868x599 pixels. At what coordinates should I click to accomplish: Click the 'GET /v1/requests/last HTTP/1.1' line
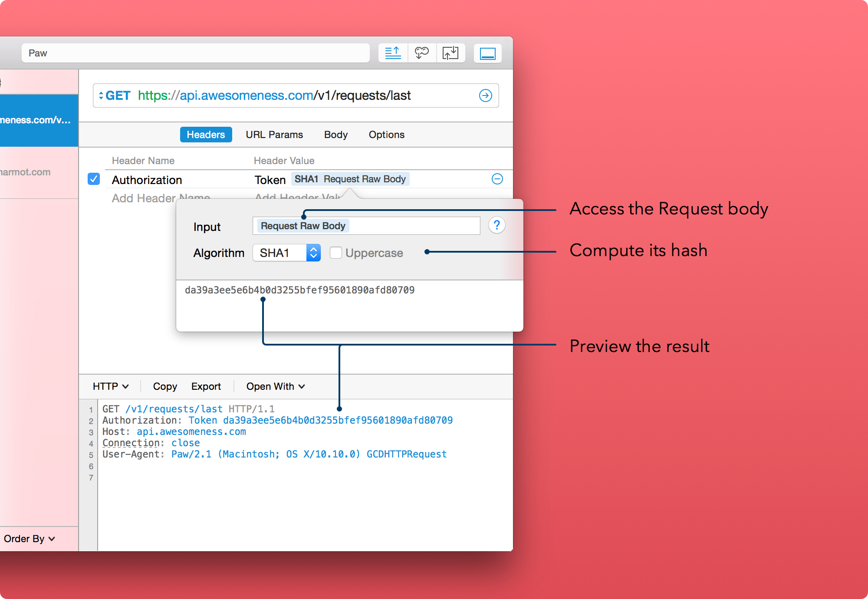click(188, 409)
